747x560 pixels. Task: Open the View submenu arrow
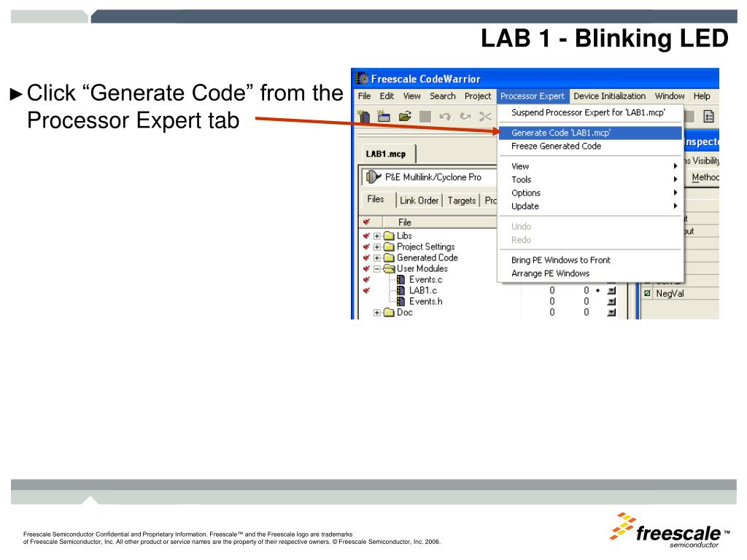pyautogui.click(x=675, y=166)
